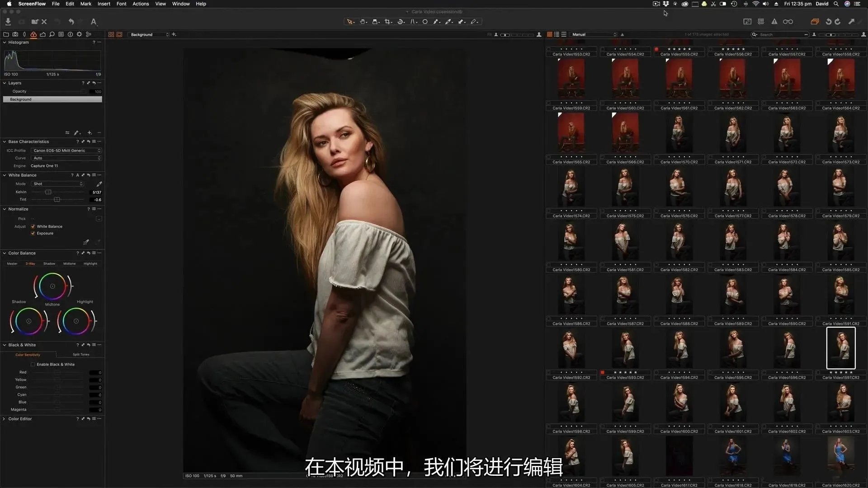Open the Manual sort dropdown
Image resolution: width=868 pixels, height=488 pixels.
(594, 34)
